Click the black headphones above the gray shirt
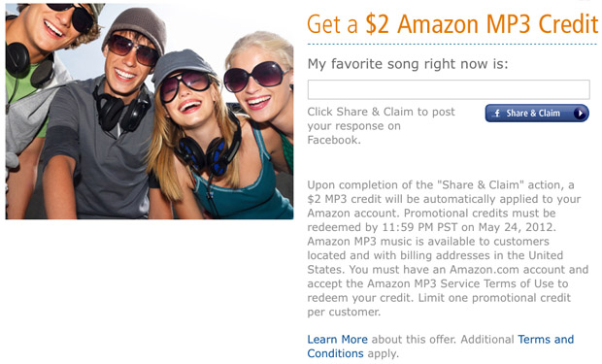 tap(122, 108)
